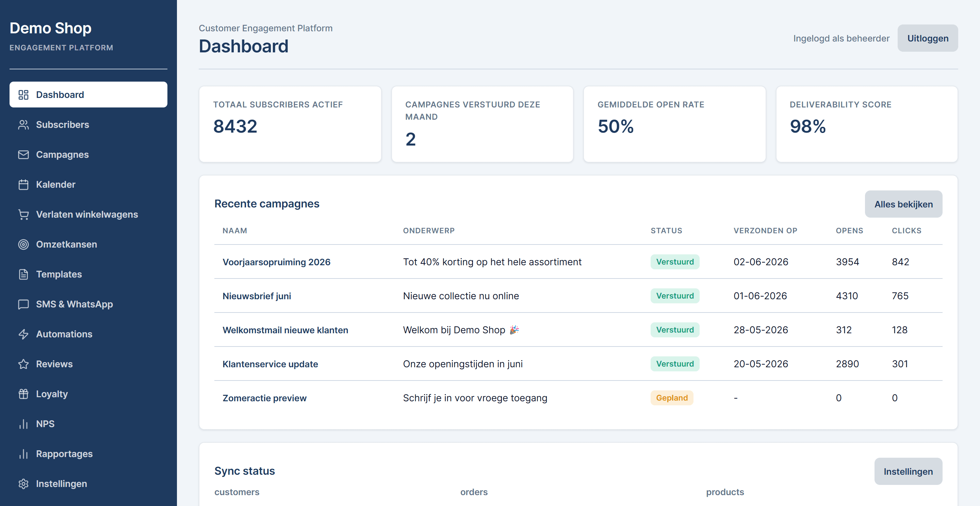Click the Loyalty gift icon
980x506 pixels.
(x=23, y=394)
